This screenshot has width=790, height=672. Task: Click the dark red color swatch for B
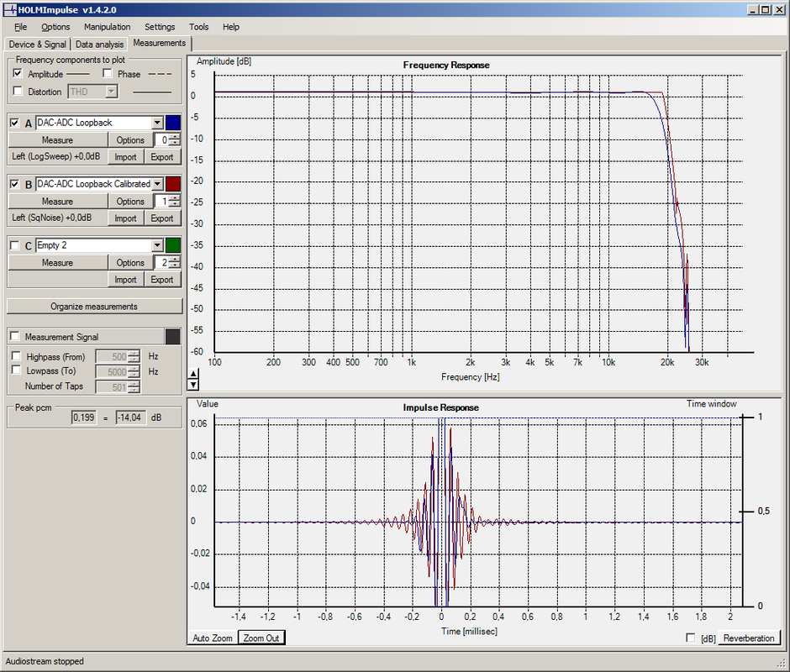(x=173, y=184)
